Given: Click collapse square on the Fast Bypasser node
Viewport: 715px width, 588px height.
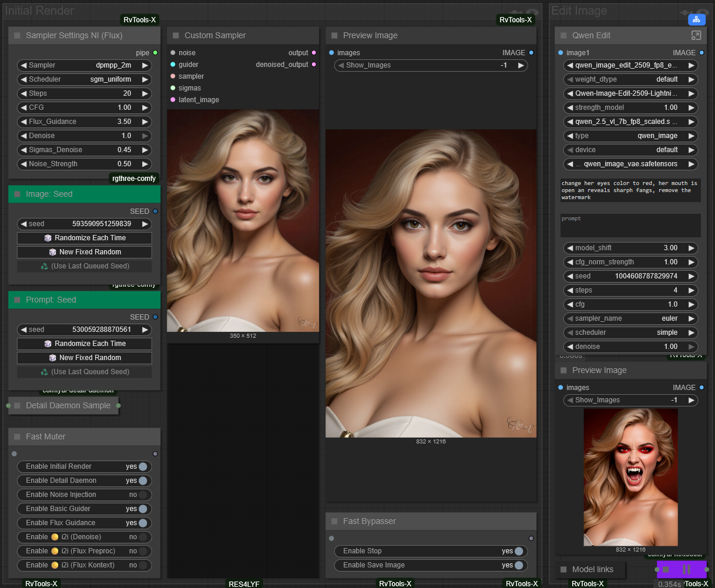Looking at the screenshot, I should [x=334, y=522].
